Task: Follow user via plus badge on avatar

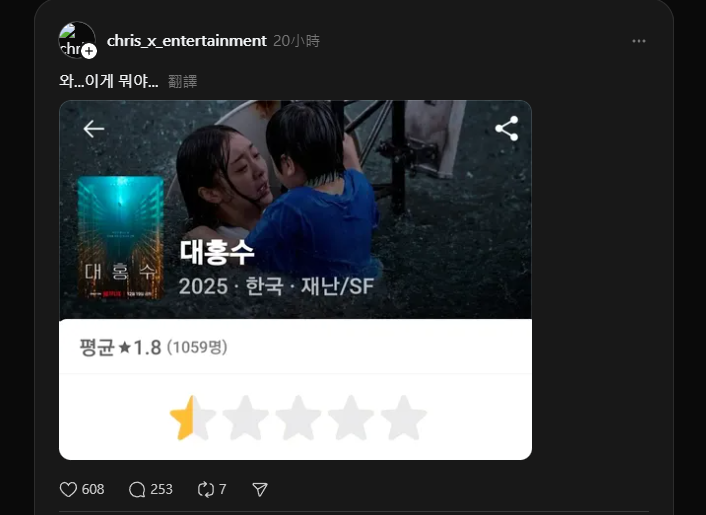Action: 89,51
